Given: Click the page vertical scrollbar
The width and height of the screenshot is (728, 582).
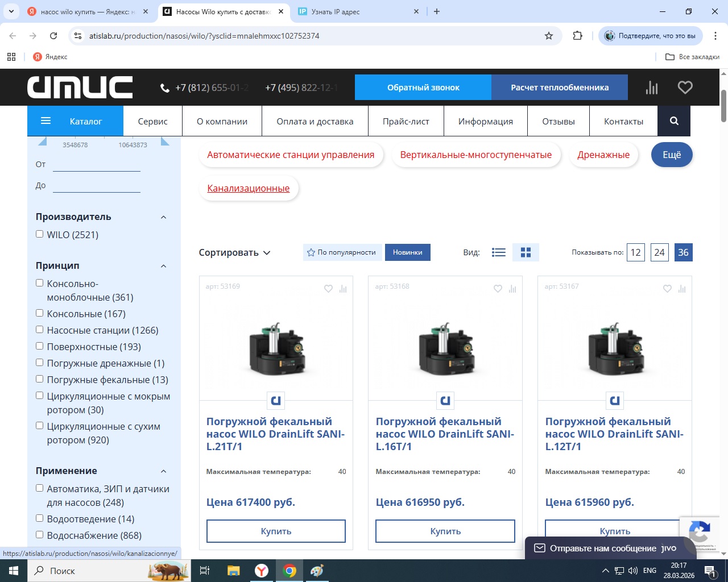Looking at the screenshot, I should pyautogui.click(x=723, y=105).
